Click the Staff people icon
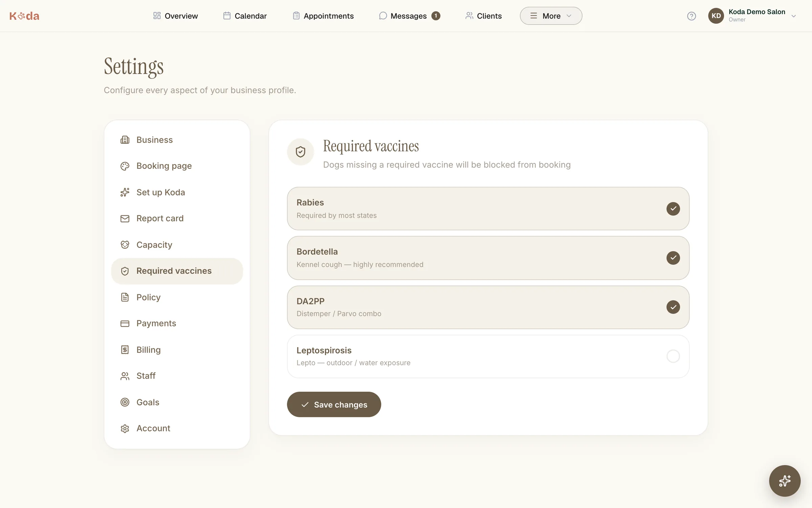This screenshot has width=812, height=508. [125, 376]
